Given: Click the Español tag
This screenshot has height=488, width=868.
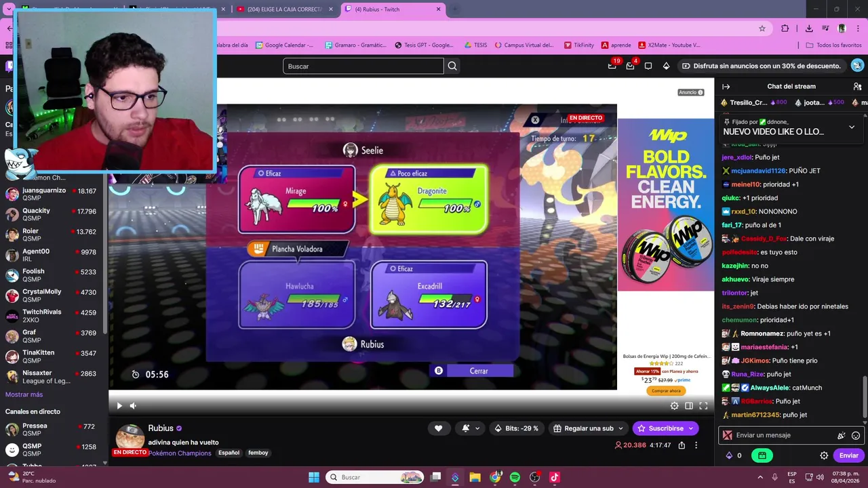Looking at the screenshot, I should click(229, 453).
